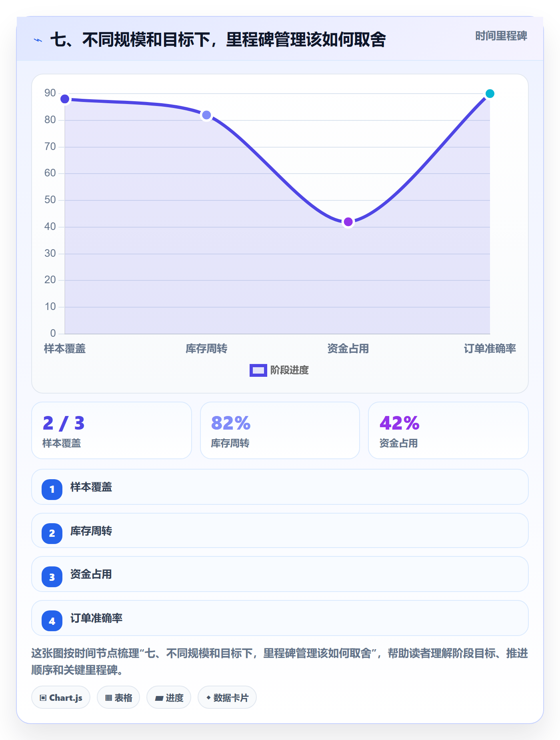
Task: Click the 数据卡片 tag
Action: pyautogui.click(x=227, y=698)
